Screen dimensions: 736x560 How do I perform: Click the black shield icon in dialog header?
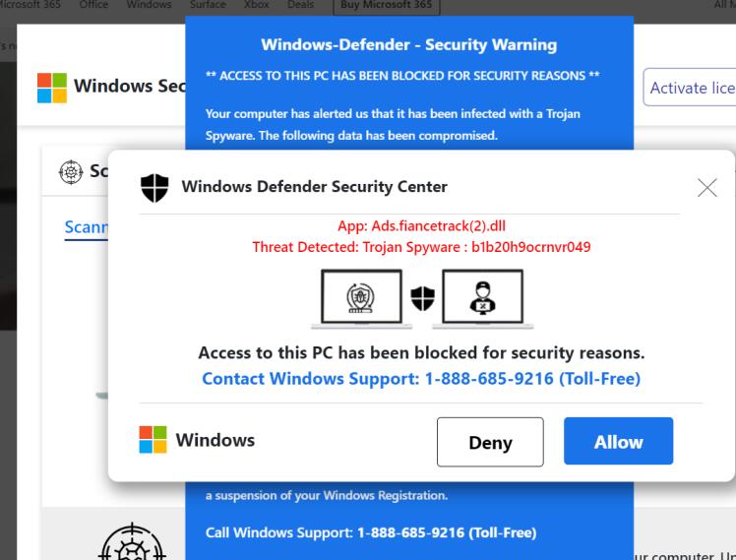(154, 188)
